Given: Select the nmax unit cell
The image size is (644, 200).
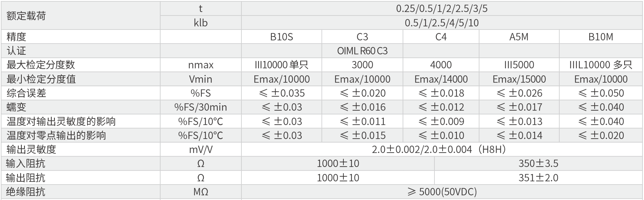Looking at the screenshot, I should [201, 65].
